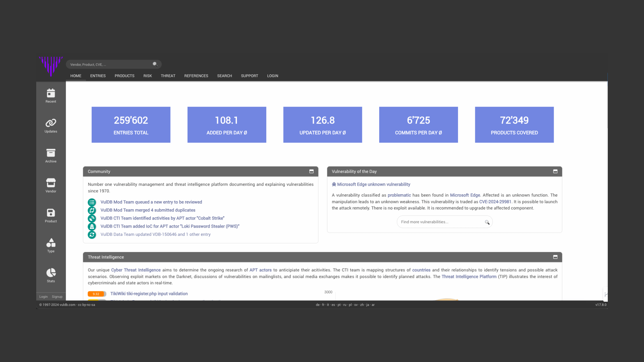
Task: Click the bug icon beside Microsoft Edge vulnerability
Action: point(334,184)
